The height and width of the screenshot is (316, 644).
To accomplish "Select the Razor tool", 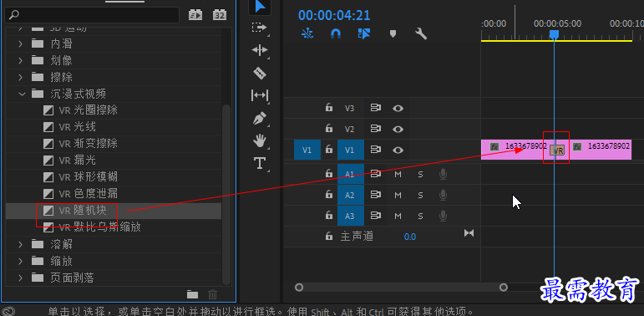I will point(260,74).
